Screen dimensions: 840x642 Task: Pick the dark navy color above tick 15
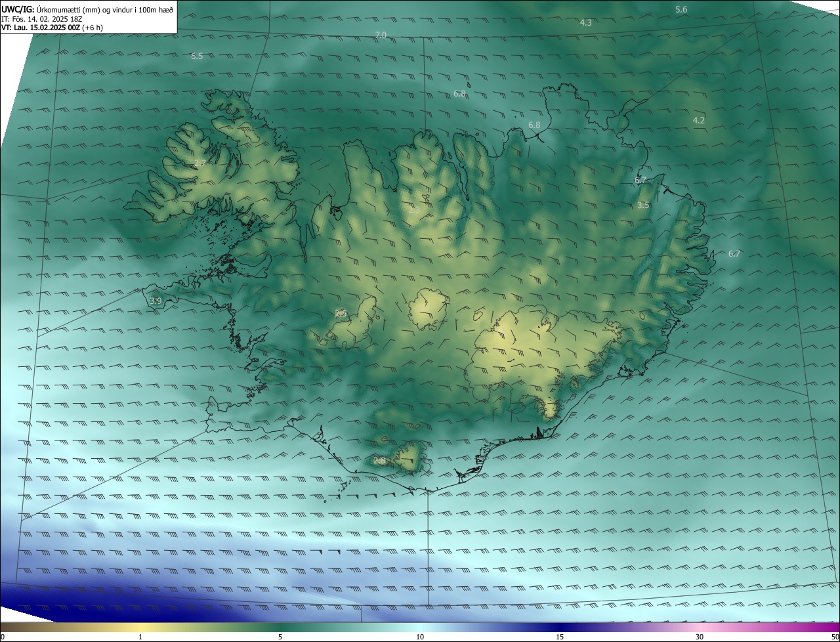pyautogui.click(x=560, y=627)
